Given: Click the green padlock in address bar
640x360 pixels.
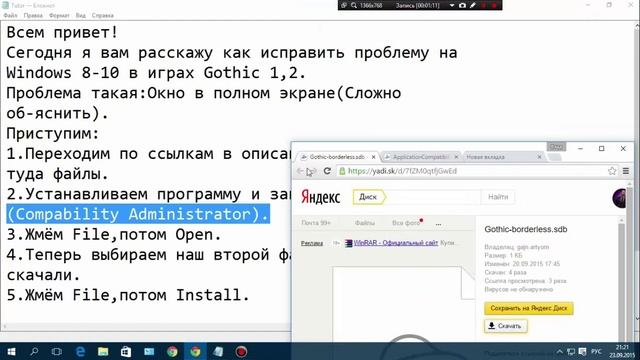Looking at the screenshot, I should pos(342,171).
